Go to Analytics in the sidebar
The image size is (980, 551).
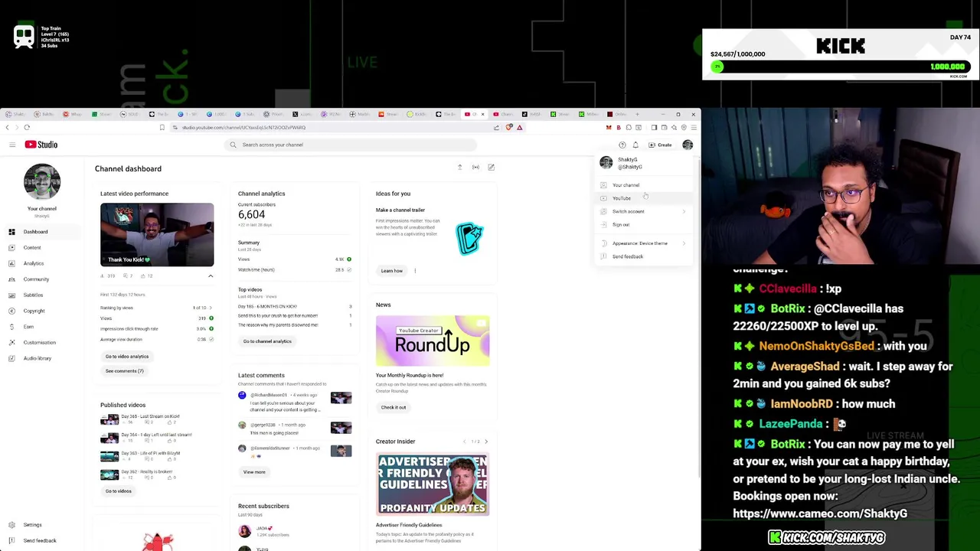[41, 263]
